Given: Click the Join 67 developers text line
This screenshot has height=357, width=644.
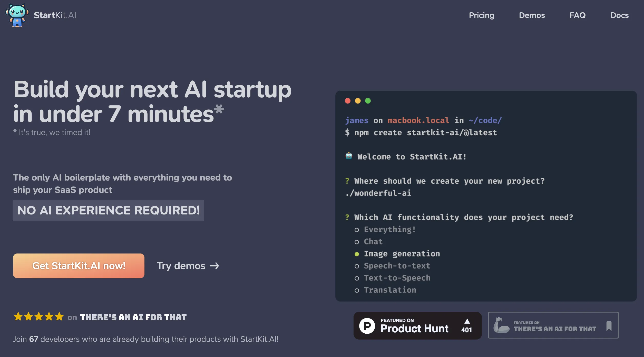Looking at the screenshot, I should tap(146, 339).
